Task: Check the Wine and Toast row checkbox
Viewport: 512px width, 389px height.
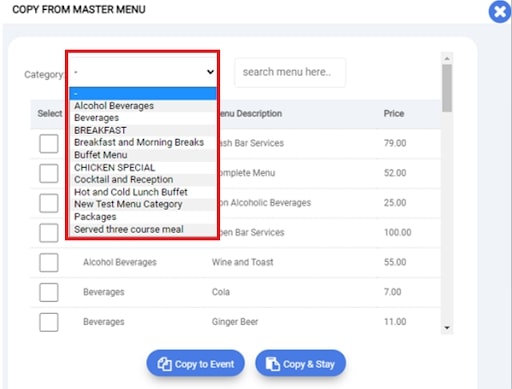Action: click(x=49, y=263)
